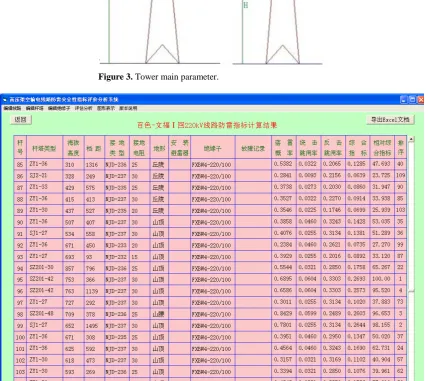Select the SZ201-48 cell in row 98
This screenshot has height=381, width=431.
[x=44, y=314]
